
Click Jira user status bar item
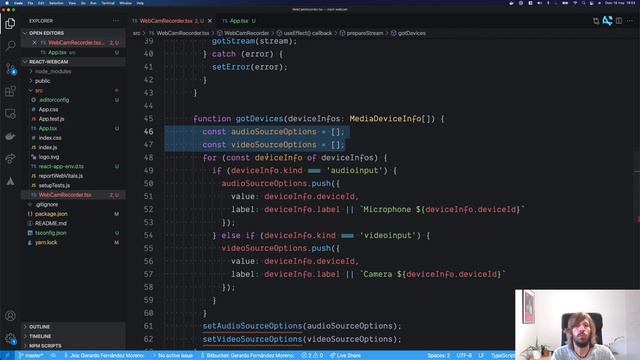coord(104,356)
